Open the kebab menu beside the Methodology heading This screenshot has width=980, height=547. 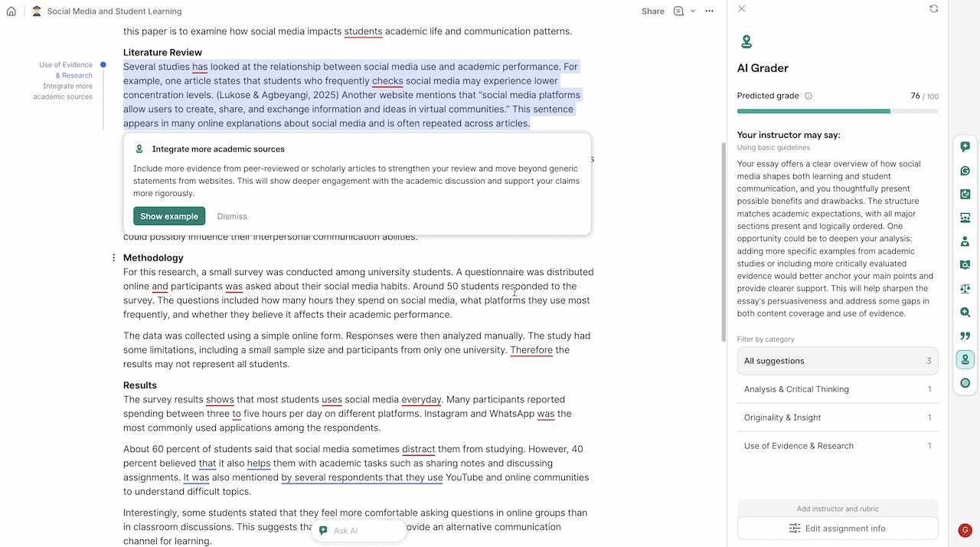(113, 257)
